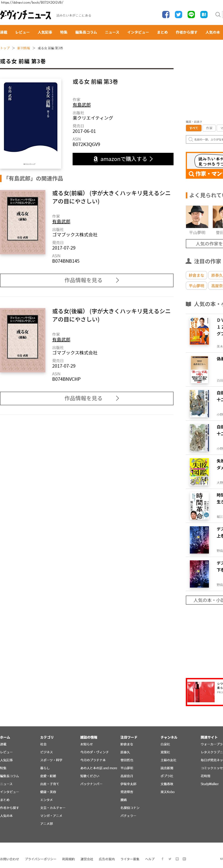The height and width of the screenshot is (868, 223).
Task: Open the header search magnifier icon
Action: point(218,15)
